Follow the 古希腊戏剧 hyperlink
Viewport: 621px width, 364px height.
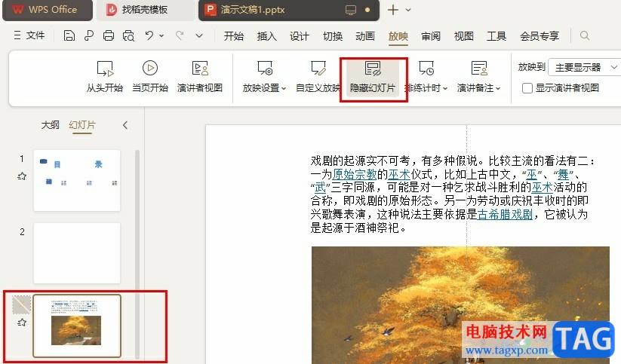pos(505,215)
